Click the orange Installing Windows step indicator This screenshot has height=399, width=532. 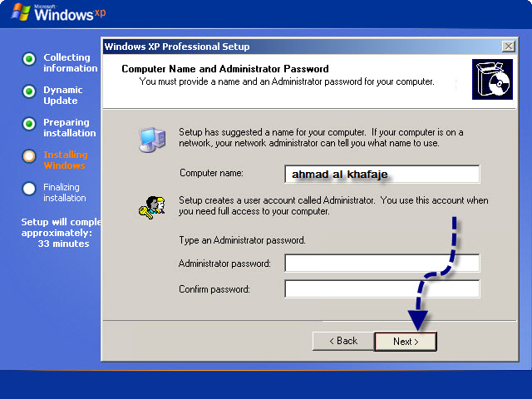(x=29, y=155)
